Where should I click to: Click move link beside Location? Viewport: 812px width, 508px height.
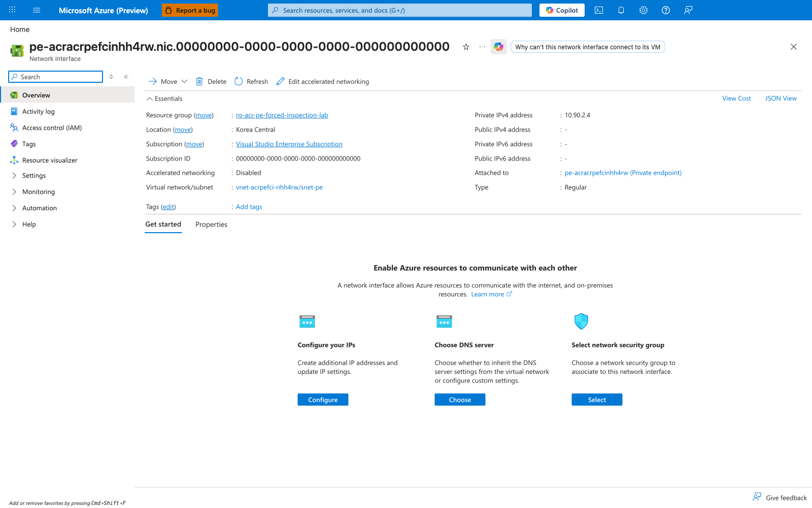(183, 130)
